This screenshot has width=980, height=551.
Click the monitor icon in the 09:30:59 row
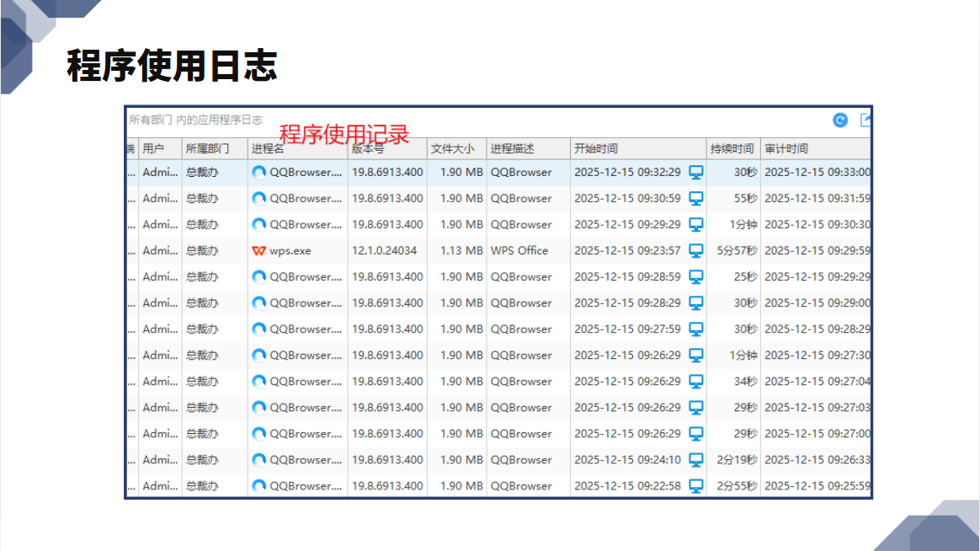point(695,199)
